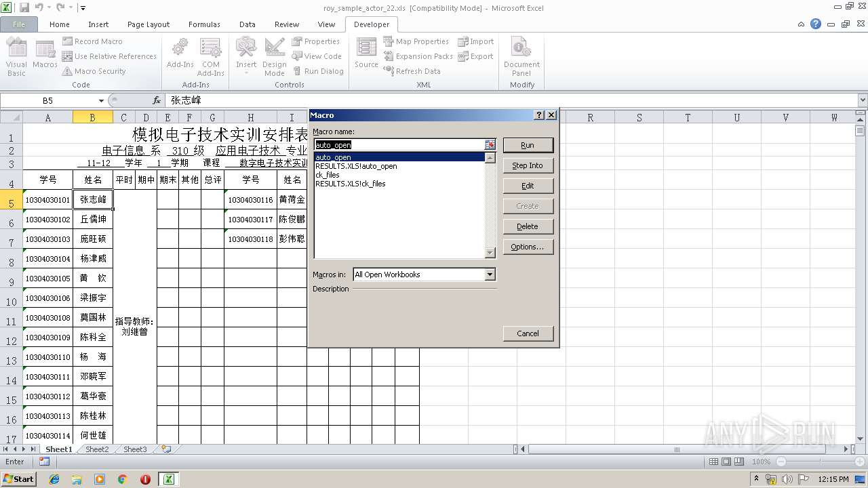Click the Options... button

pos(528,247)
